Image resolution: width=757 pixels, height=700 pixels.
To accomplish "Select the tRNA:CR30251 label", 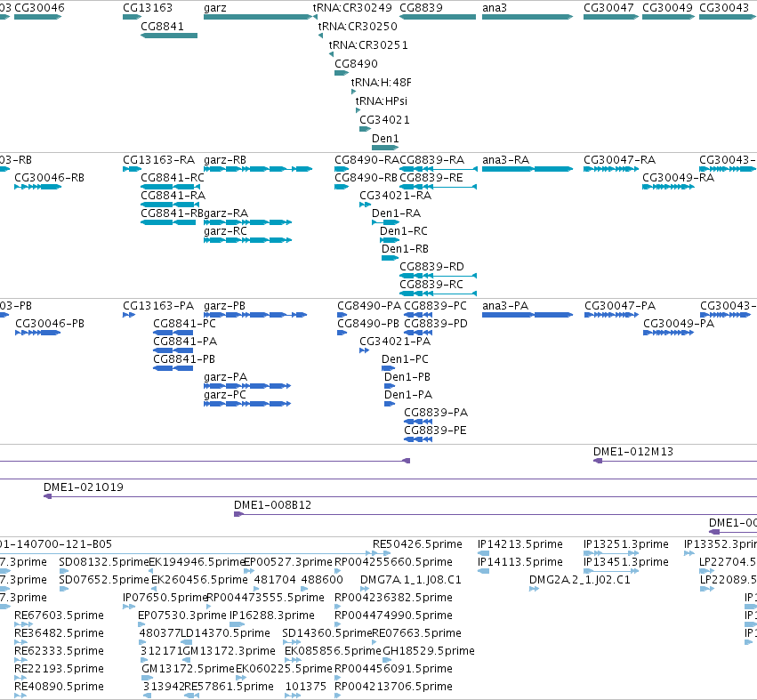I will tap(368, 44).
